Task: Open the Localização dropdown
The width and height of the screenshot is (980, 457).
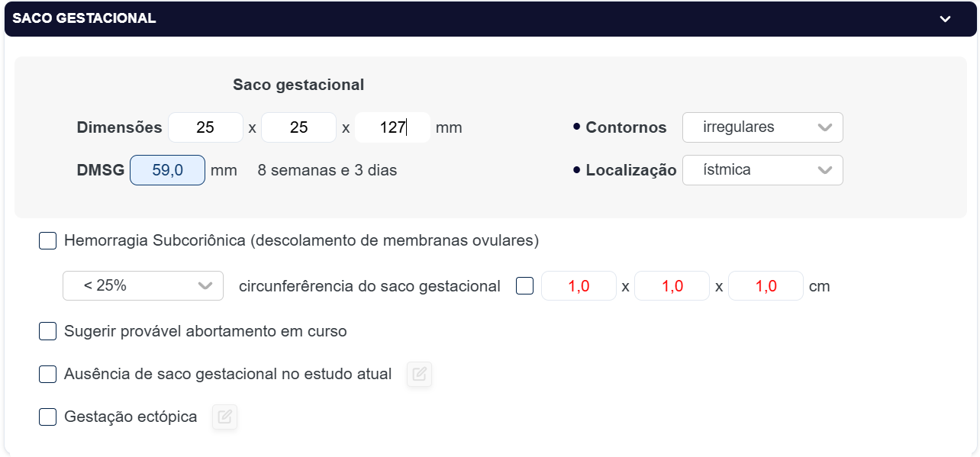Action: (762, 170)
